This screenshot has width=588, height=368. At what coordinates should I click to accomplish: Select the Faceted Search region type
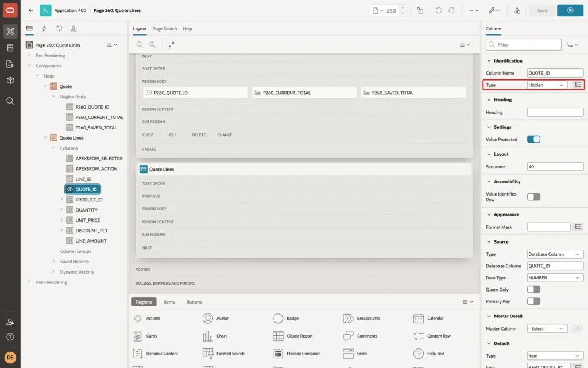223,354
